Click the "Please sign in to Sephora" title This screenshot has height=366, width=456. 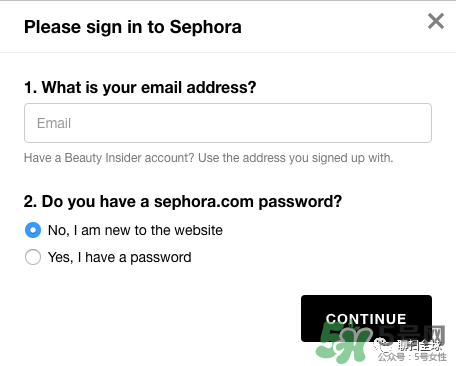[x=133, y=27]
